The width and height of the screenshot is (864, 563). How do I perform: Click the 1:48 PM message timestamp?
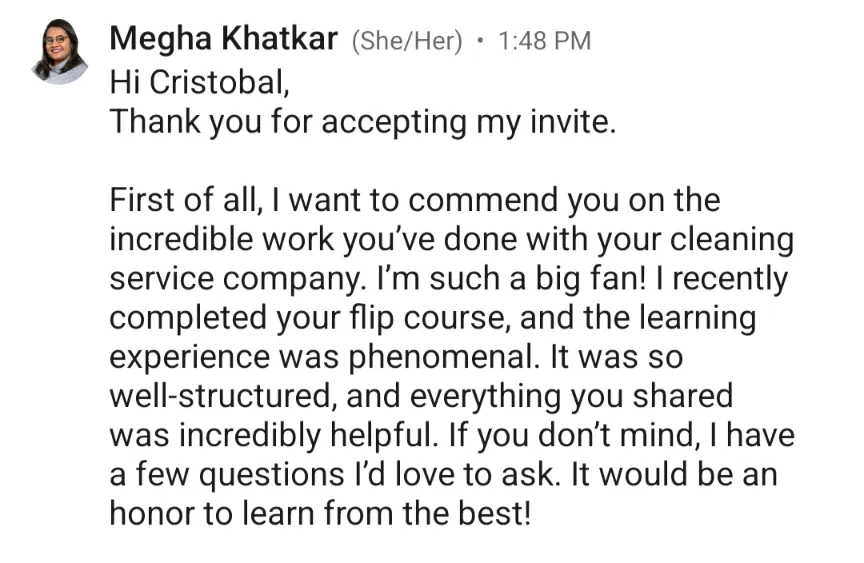[544, 41]
